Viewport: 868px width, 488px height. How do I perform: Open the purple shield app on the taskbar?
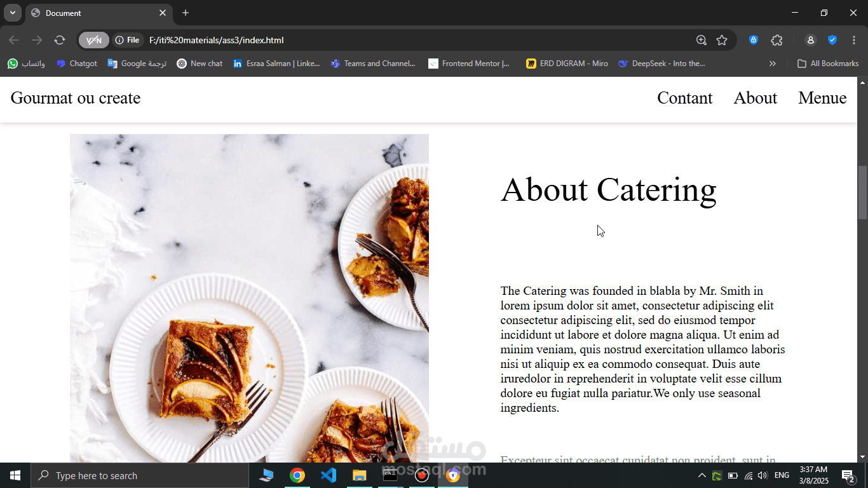tap(452, 475)
